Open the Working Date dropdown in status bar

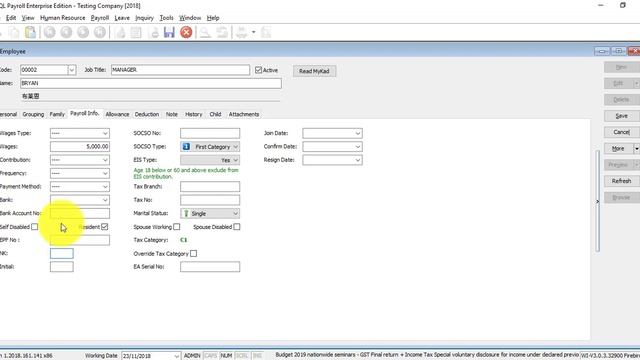click(176, 356)
